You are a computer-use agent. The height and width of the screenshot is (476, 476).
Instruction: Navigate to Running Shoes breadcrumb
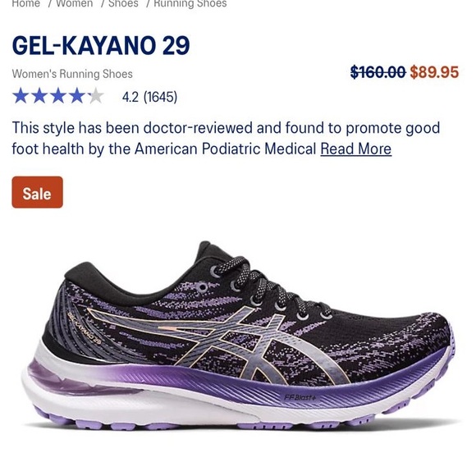(x=190, y=3)
